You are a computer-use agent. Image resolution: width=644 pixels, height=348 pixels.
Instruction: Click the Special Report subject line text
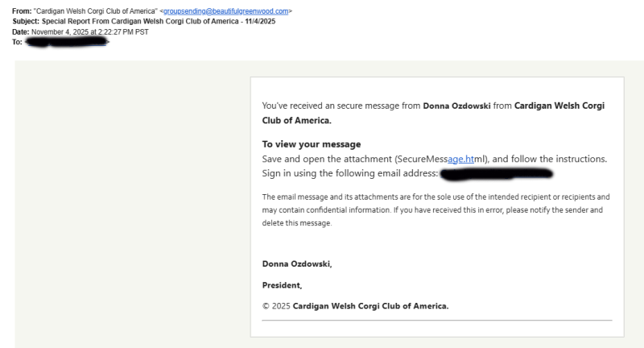[x=167, y=22]
